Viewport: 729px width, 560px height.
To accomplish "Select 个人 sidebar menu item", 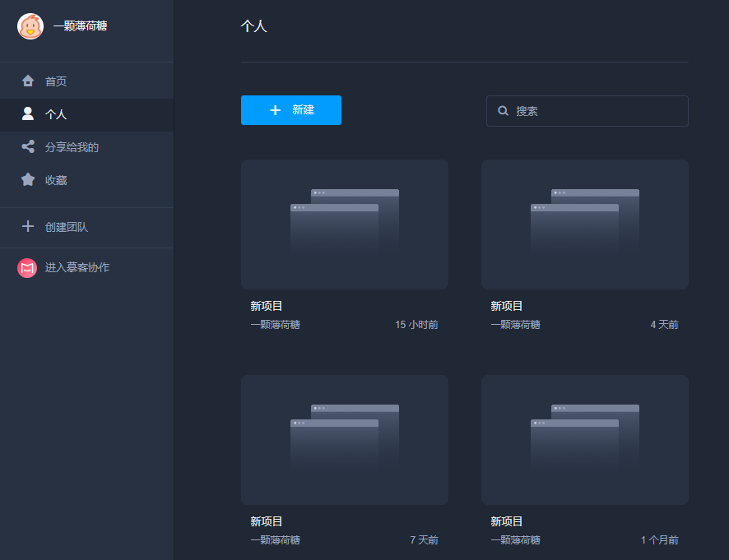I will pyautogui.click(x=87, y=114).
